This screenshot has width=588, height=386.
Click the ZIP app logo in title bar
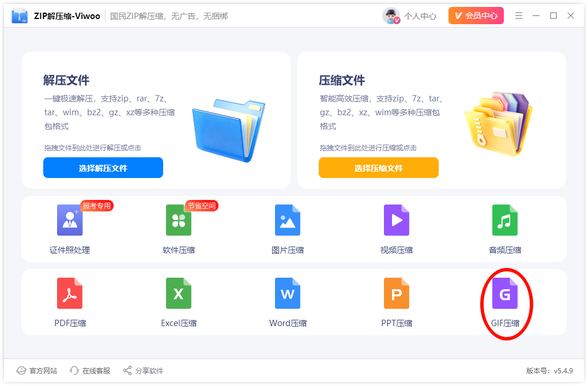coord(20,16)
